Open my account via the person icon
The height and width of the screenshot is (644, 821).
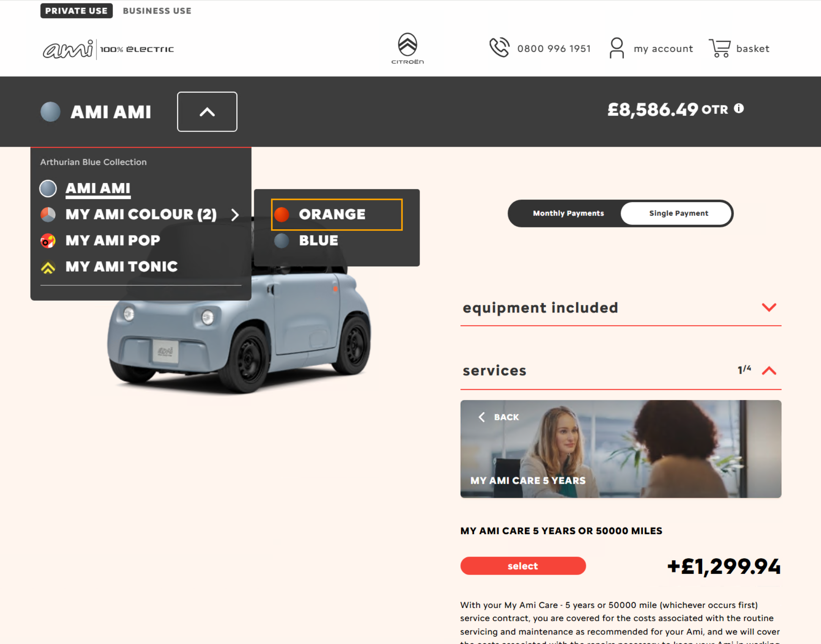pos(616,48)
